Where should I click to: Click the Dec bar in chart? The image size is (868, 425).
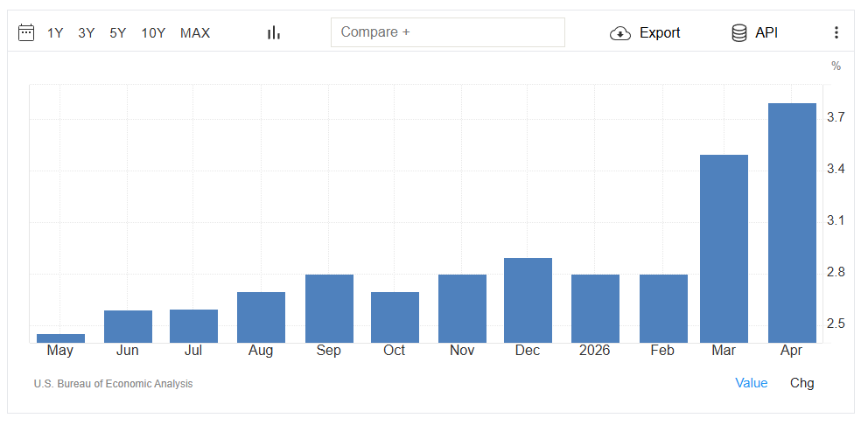[x=528, y=301]
